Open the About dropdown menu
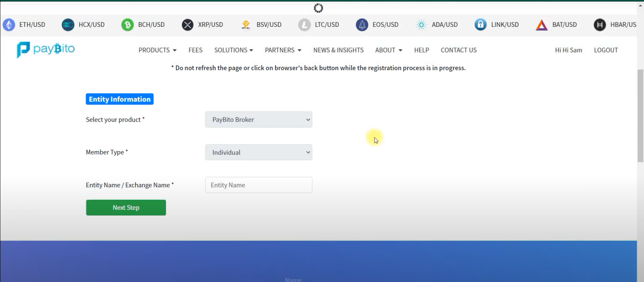This screenshot has height=282, width=644. click(389, 50)
